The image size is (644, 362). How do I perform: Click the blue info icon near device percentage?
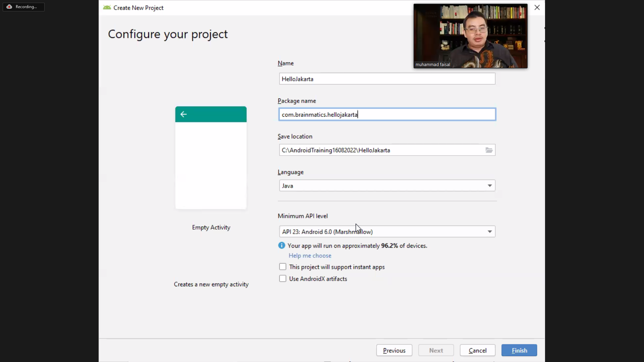281,246
